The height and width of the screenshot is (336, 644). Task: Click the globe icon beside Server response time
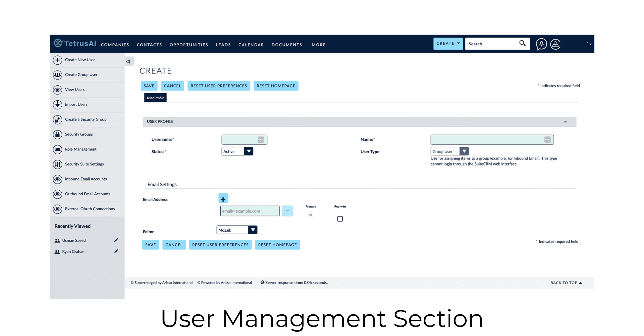click(x=262, y=282)
